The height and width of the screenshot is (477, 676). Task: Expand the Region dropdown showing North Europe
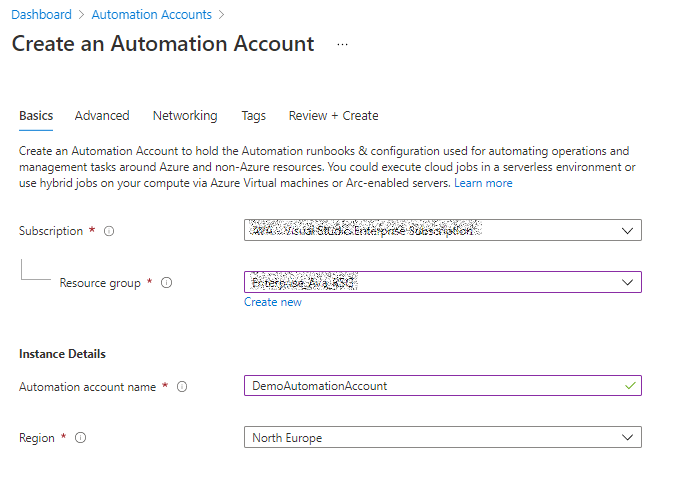(x=627, y=437)
